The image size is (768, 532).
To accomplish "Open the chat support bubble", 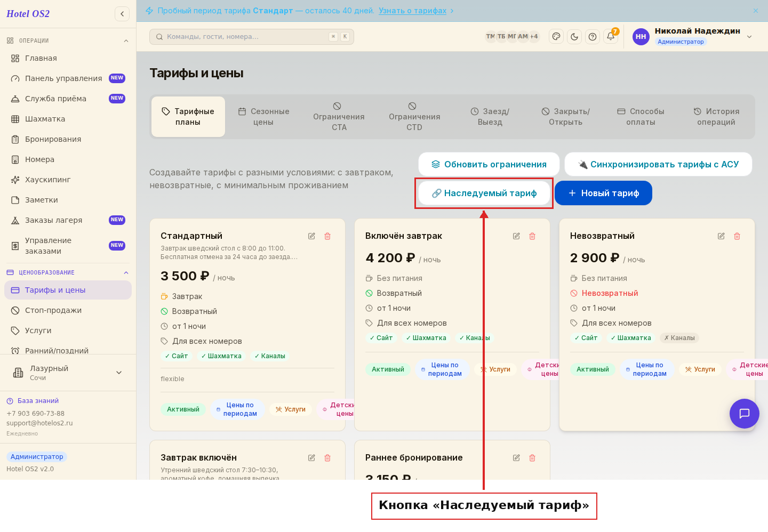I will pyautogui.click(x=745, y=414).
